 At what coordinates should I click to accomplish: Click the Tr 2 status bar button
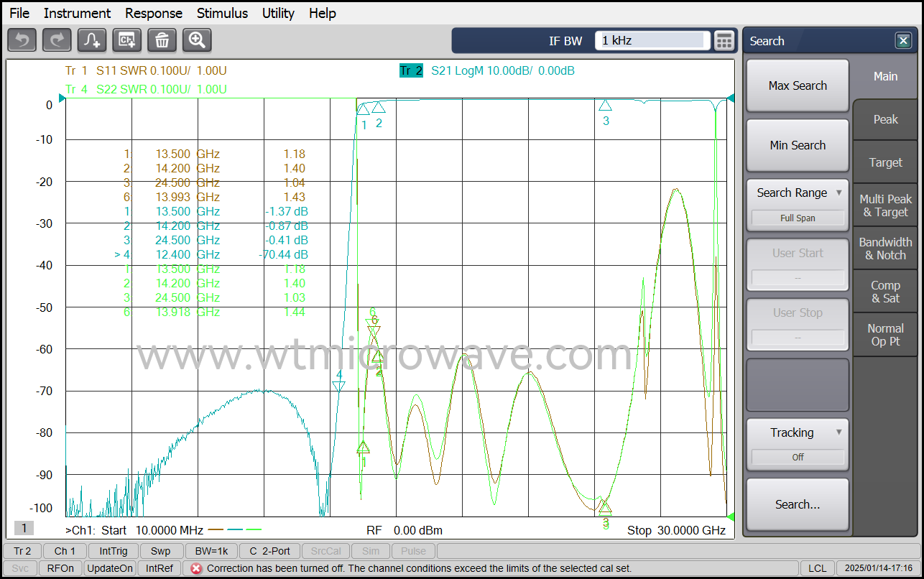(22, 551)
